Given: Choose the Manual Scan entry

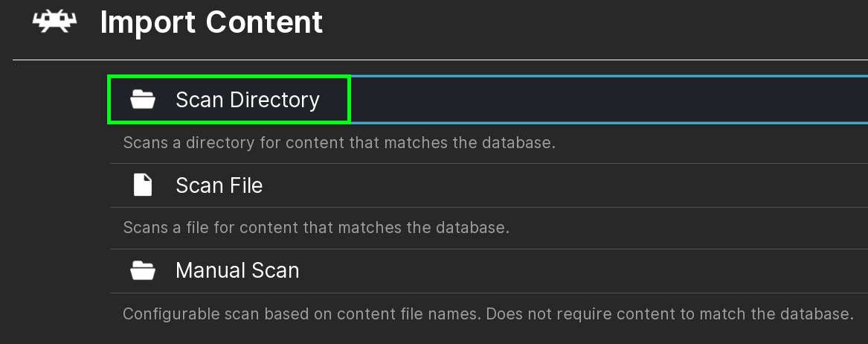Looking at the screenshot, I should tap(237, 270).
